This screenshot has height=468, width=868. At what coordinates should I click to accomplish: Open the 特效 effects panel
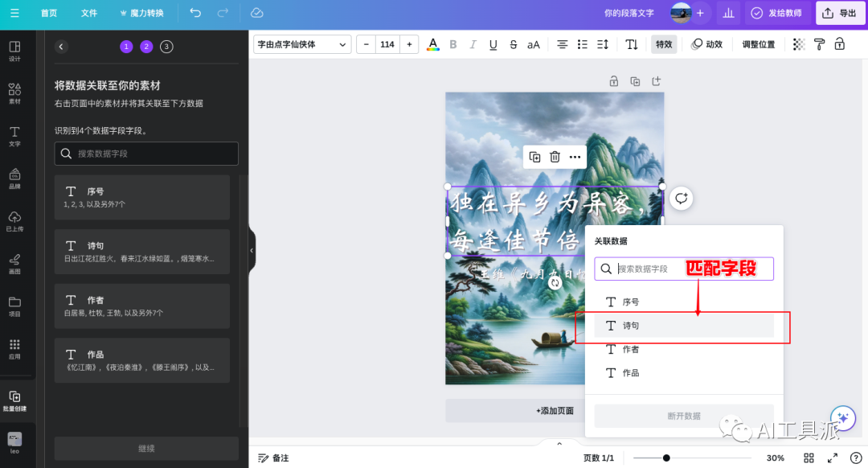point(664,44)
